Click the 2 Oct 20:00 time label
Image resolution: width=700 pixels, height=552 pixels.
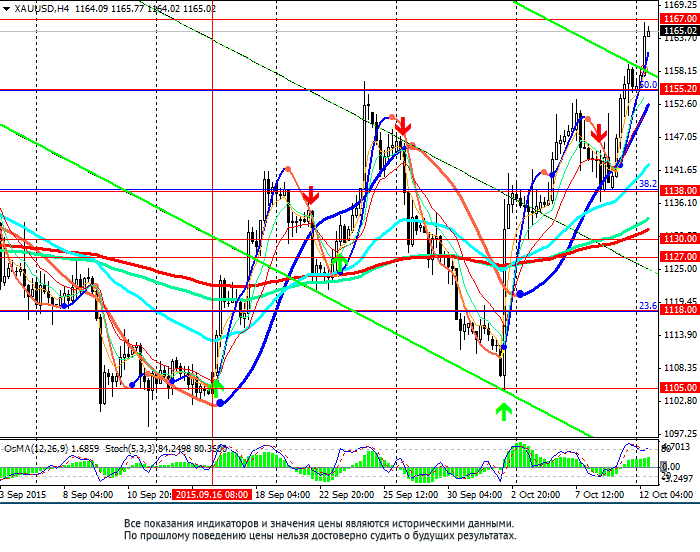coord(535,495)
